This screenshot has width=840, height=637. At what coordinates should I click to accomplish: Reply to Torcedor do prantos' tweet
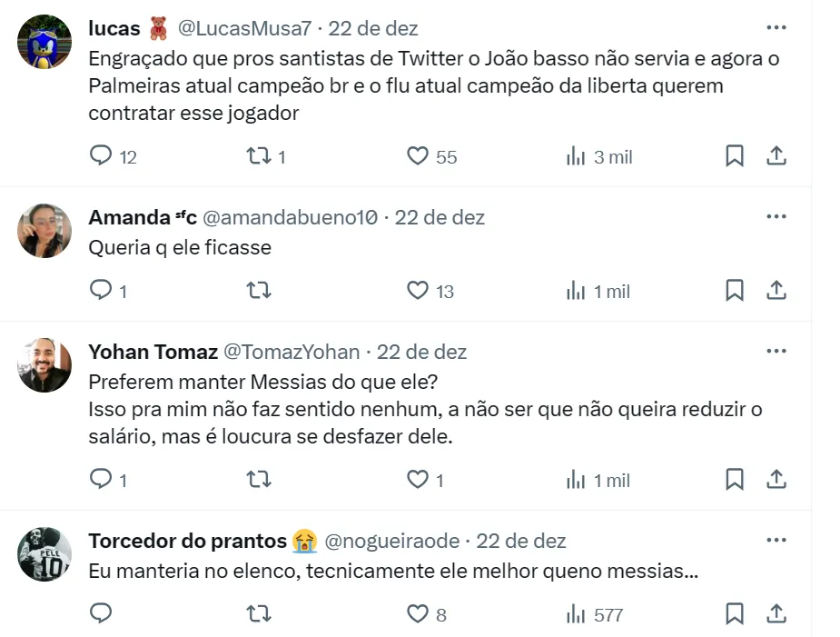101,614
